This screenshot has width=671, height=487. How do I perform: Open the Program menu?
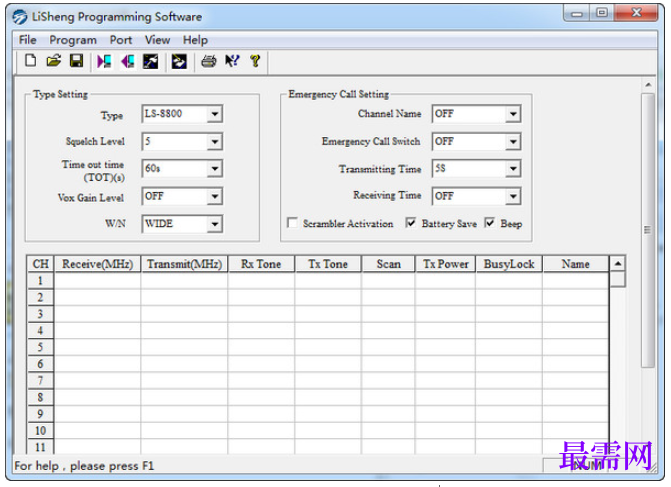point(73,40)
